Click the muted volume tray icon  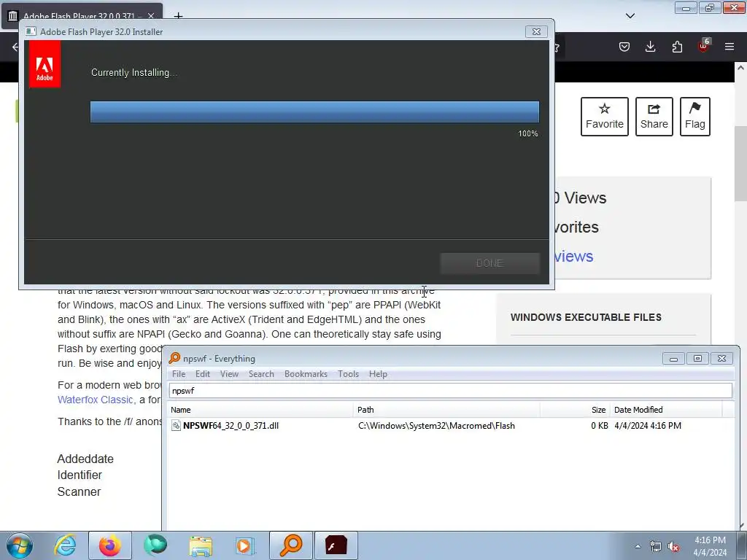673,547
